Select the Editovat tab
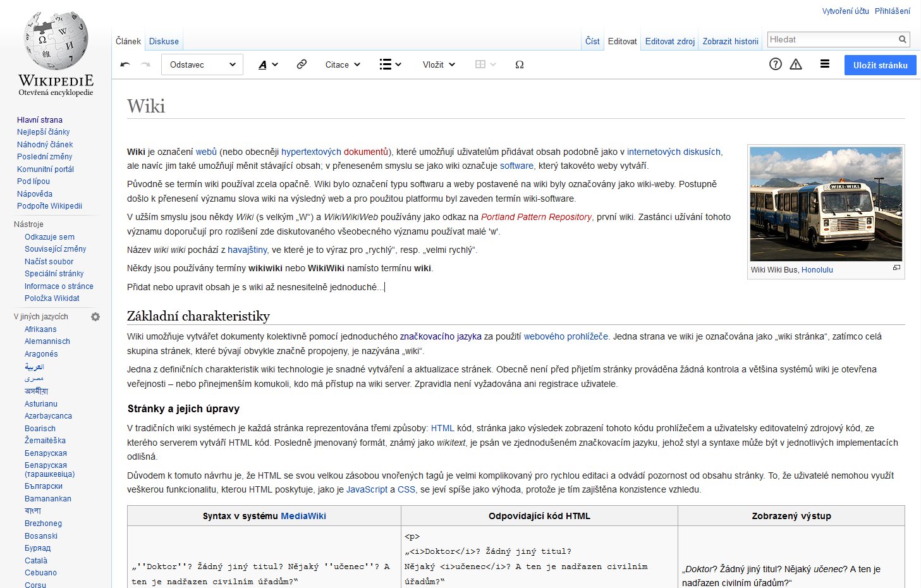Screen dimensions: 921x588 pos(623,41)
